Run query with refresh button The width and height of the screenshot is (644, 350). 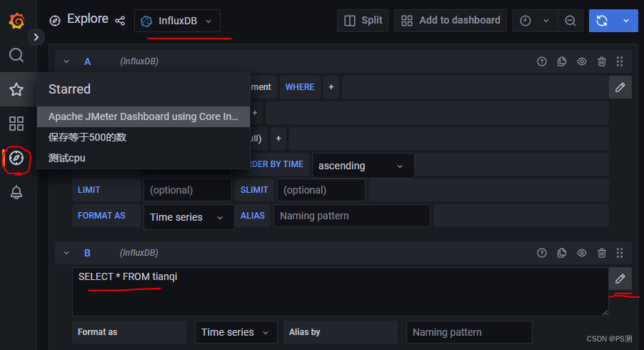coord(602,21)
